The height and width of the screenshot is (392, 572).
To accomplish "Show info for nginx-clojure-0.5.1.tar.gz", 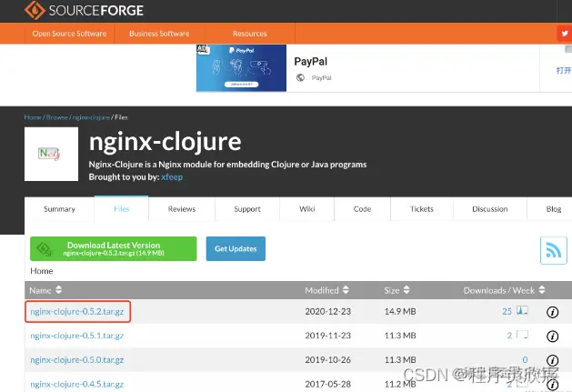I will pyautogui.click(x=552, y=337).
